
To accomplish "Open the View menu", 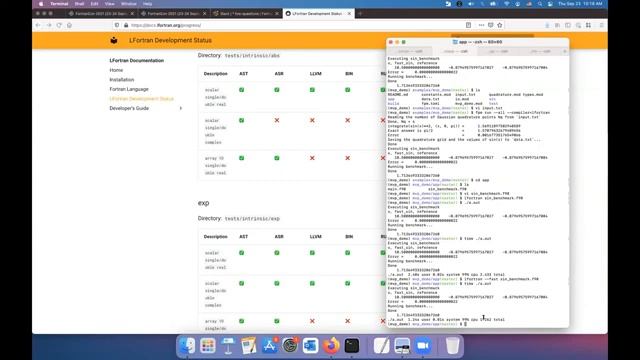I will [x=109, y=4].
